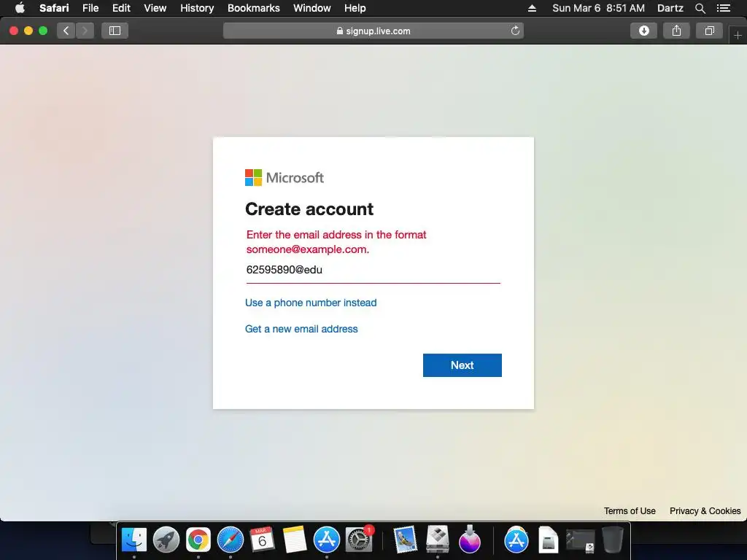Open the File menu
747x560 pixels.
(x=90, y=8)
